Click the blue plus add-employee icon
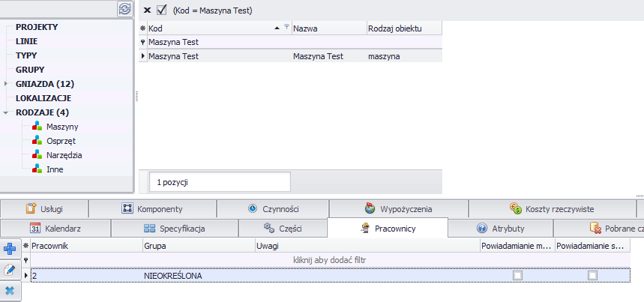This screenshot has height=302, width=644. pos(10,249)
